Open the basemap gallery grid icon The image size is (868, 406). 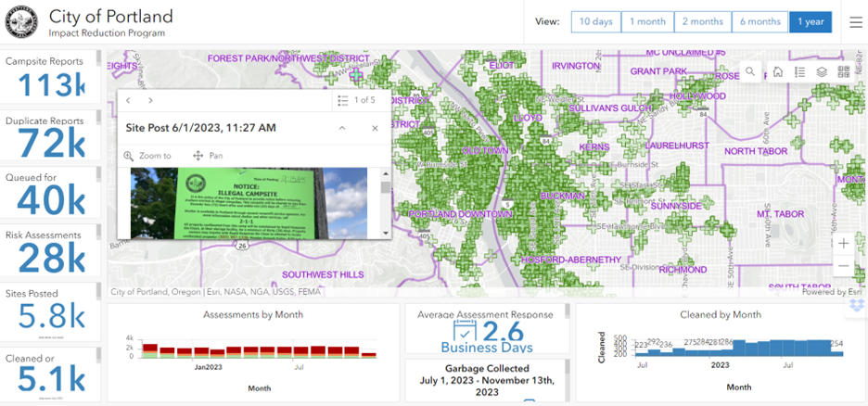point(844,72)
